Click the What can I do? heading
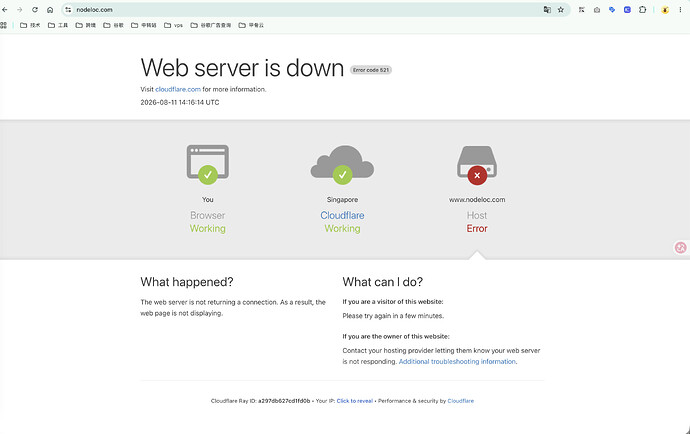Screen dimensions: 690x434 coord(382,282)
